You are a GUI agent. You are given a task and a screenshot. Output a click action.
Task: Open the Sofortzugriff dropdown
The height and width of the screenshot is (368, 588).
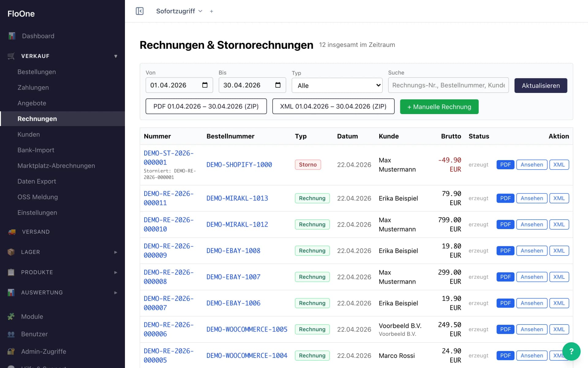tap(179, 11)
